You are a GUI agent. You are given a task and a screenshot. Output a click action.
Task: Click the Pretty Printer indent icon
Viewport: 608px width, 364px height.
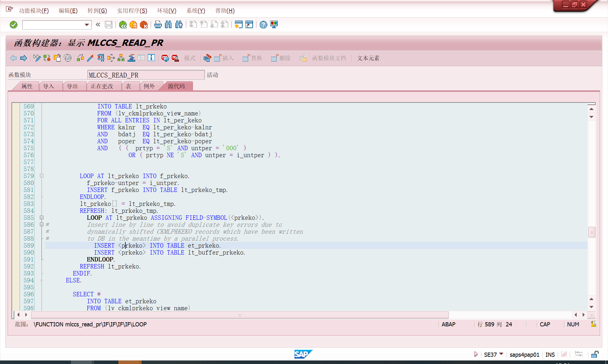pos(131,58)
